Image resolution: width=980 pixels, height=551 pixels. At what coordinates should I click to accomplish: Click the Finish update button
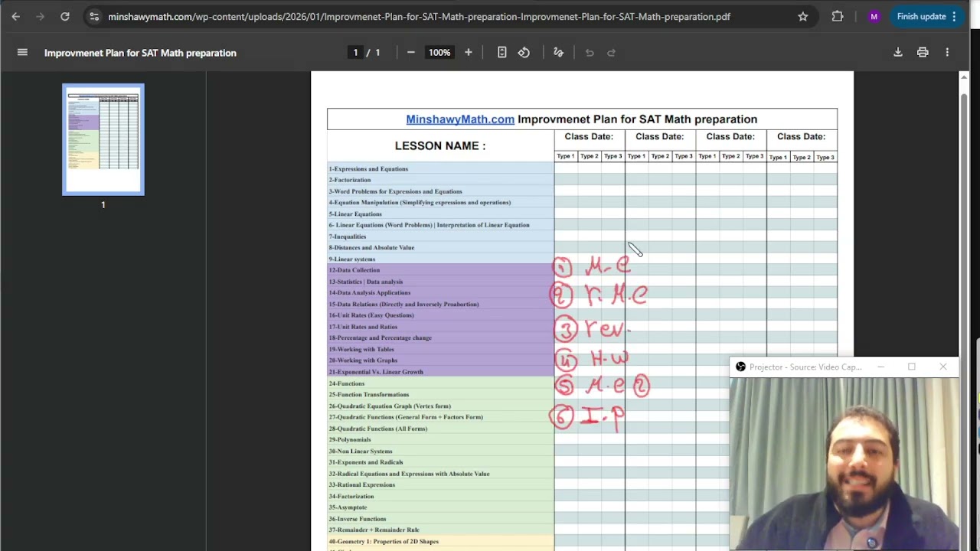[927, 16]
